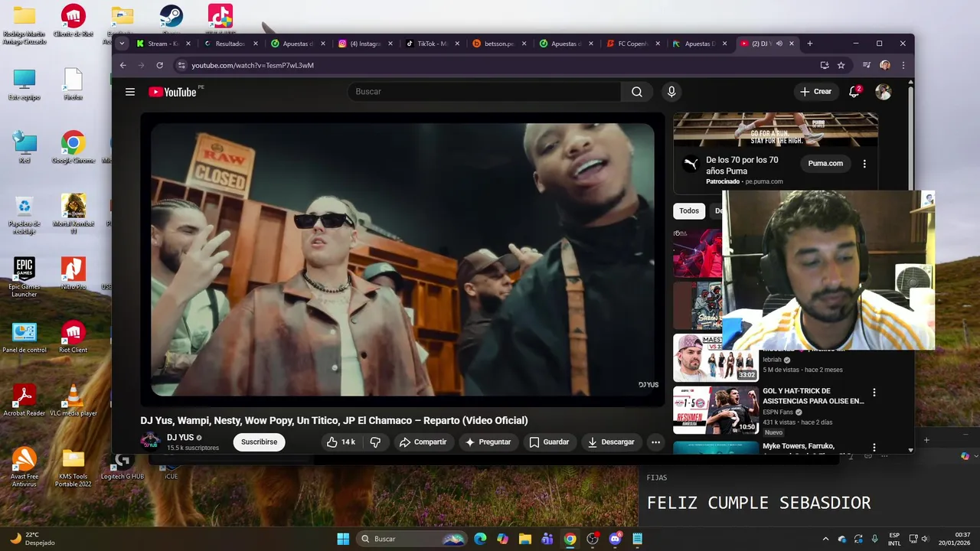
Task: Click the YouTube Buscar search field
Action: (484, 92)
